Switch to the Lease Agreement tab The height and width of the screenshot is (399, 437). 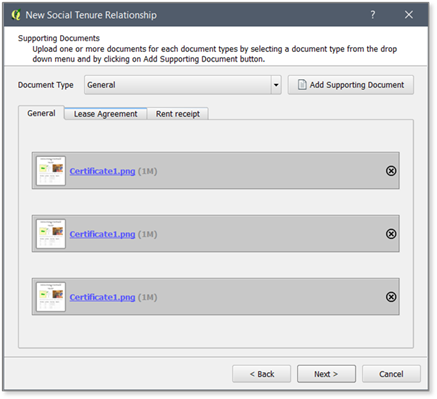pyautogui.click(x=105, y=114)
